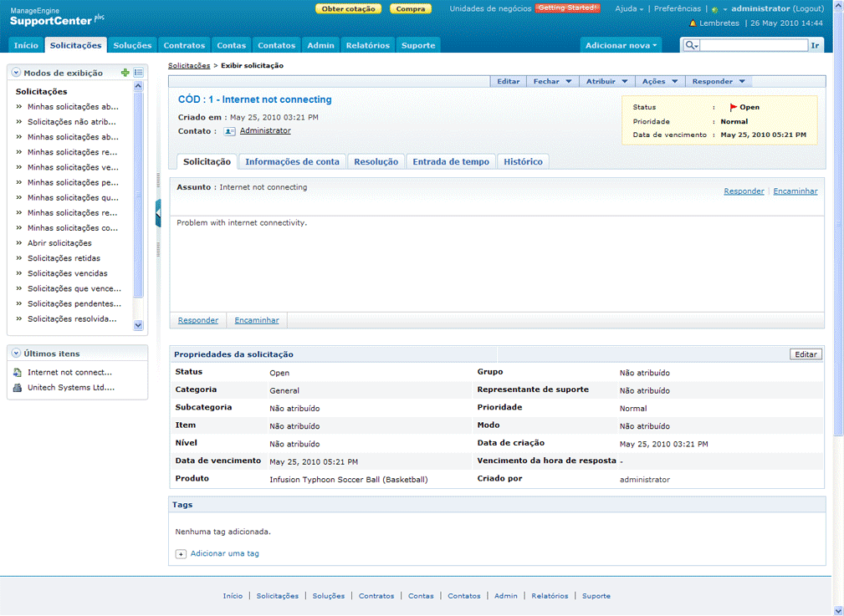Collapse Modos de exibição panel arrow
The image size is (844, 616).
16,73
